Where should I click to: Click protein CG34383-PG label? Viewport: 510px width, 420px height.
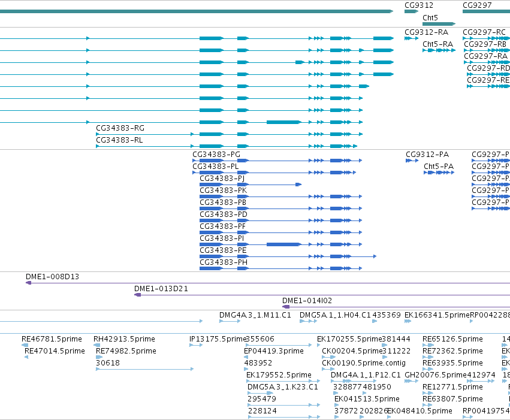point(216,155)
